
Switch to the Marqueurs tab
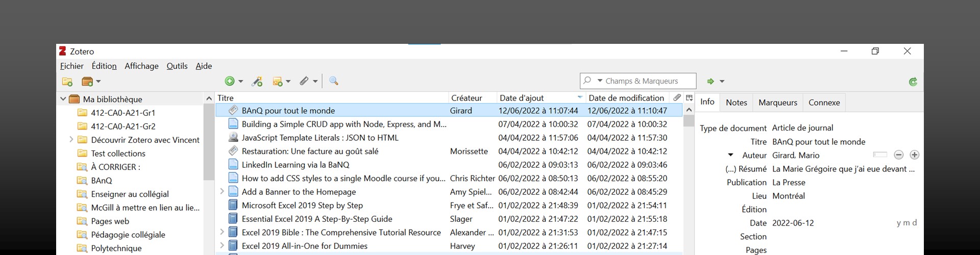click(777, 103)
